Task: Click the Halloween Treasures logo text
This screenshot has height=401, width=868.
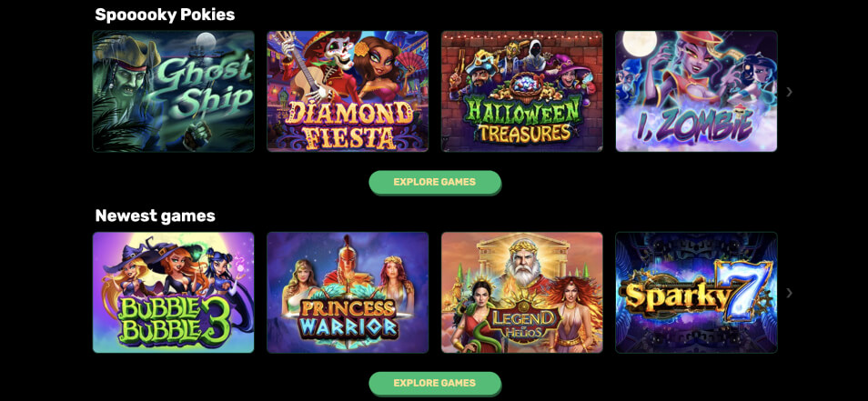Action: click(x=522, y=119)
